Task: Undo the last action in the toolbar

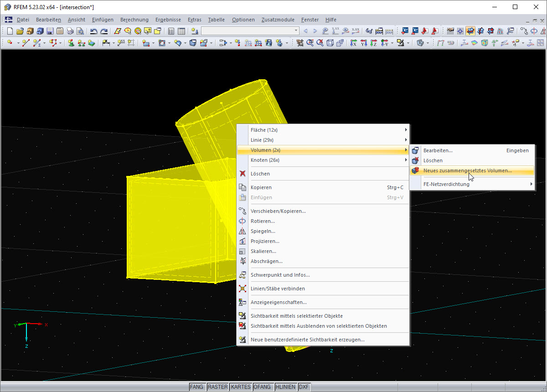Action: [93, 31]
